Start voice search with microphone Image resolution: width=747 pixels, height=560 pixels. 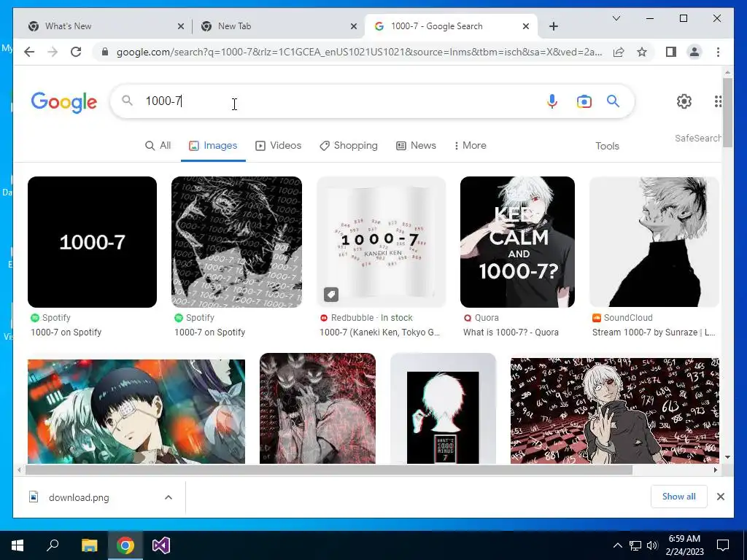[x=551, y=101]
